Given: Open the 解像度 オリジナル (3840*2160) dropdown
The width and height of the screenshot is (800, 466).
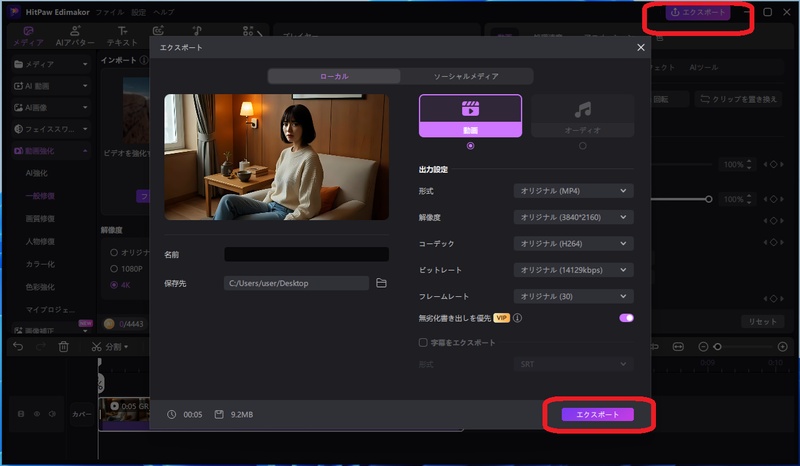Looking at the screenshot, I should click(x=573, y=217).
